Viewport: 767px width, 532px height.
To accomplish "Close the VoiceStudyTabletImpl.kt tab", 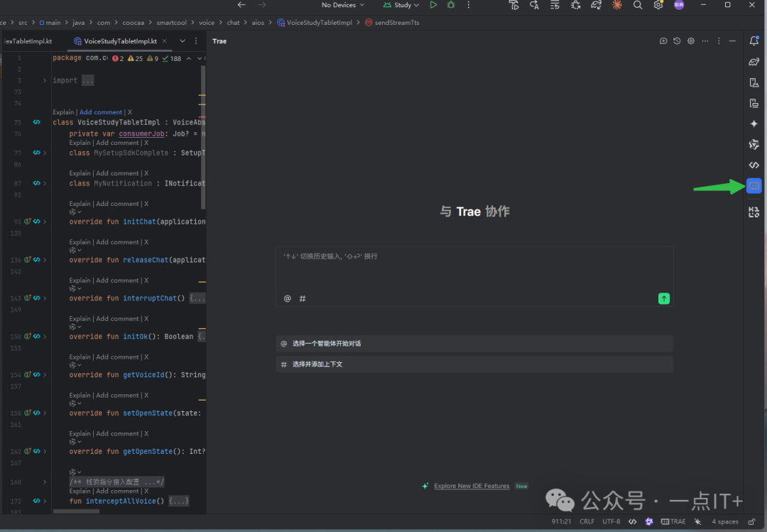I will pyautogui.click(x=164, y=41).
